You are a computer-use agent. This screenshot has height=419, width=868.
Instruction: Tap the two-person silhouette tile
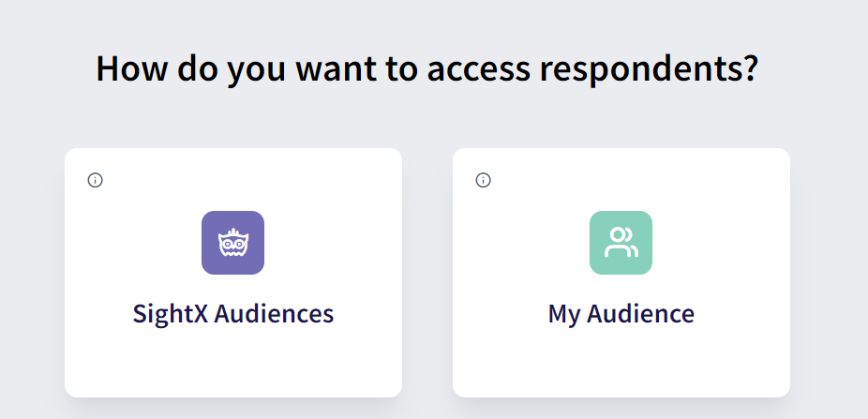tap(621, 243)
